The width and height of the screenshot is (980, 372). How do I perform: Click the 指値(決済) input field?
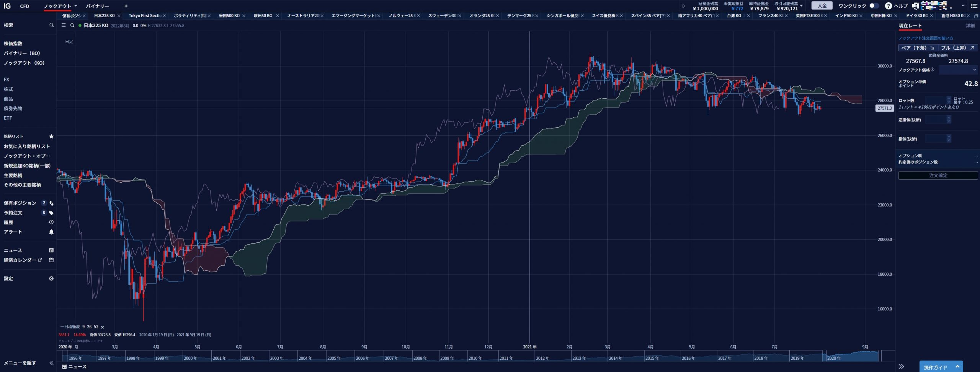(x=935, y=138)
